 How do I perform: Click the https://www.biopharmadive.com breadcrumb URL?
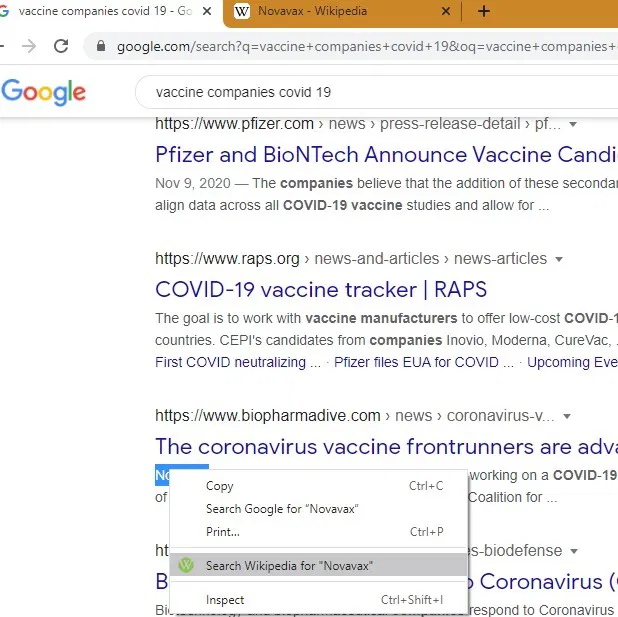click(268, 416)
